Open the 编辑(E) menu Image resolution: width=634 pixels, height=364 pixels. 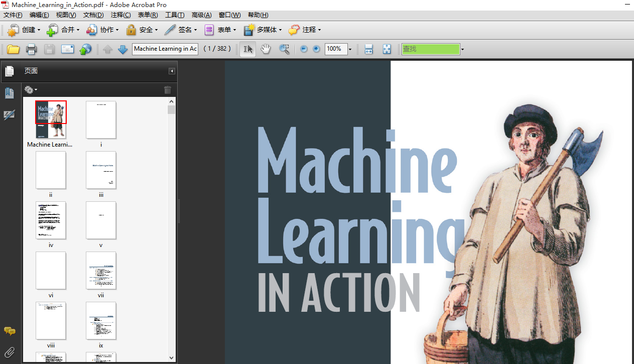pyautogui.click(x=39, y=15)
